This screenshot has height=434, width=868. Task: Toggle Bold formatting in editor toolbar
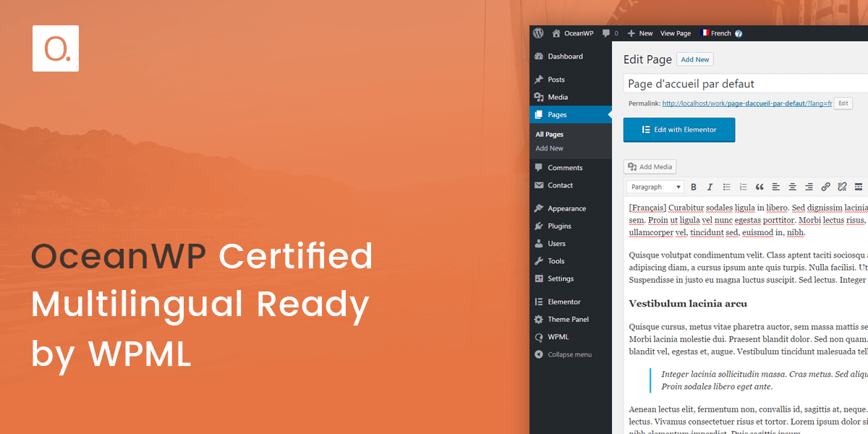(693, 187)
